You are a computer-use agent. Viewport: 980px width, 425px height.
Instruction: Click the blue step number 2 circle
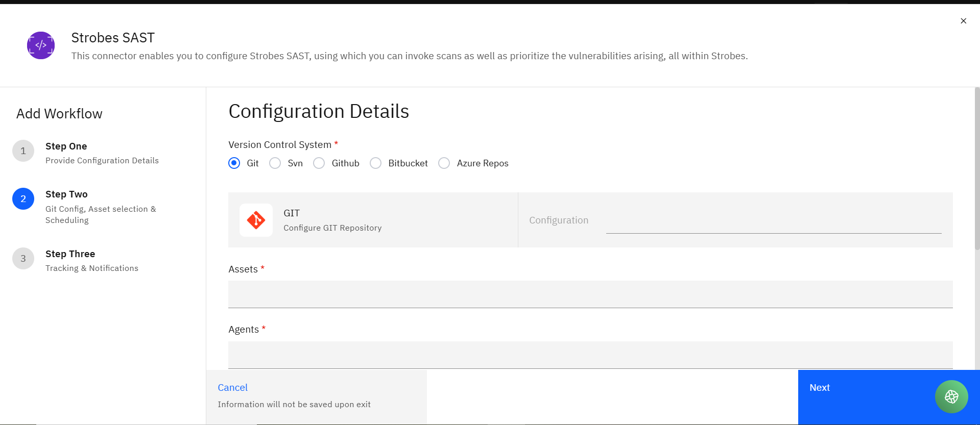[23, 199]
